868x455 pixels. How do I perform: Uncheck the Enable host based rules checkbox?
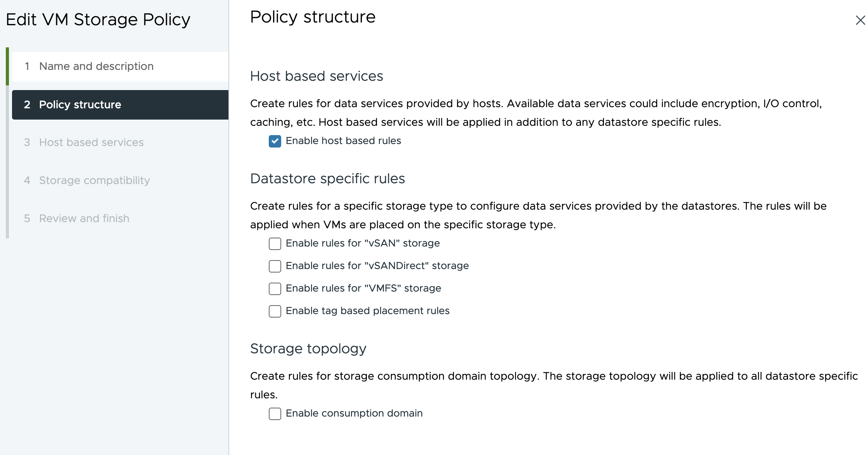pyautogui.click(x=275, y=141)
